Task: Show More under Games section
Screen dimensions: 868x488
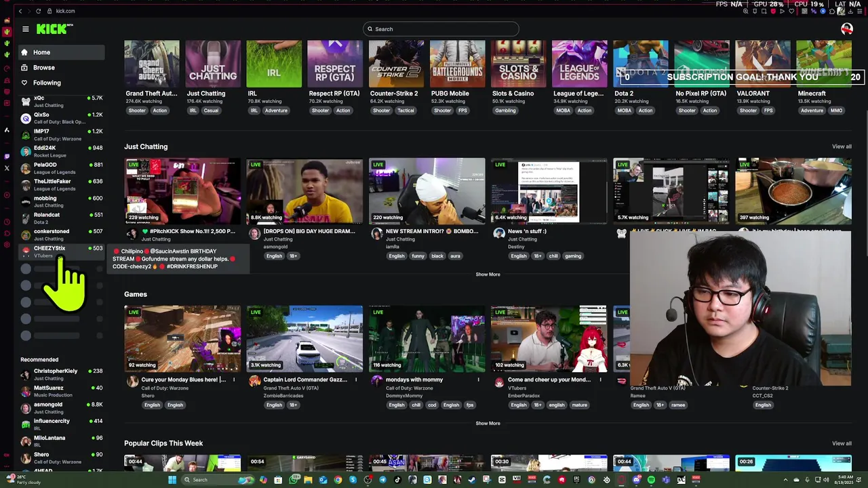Action: [x=488, y=423]
